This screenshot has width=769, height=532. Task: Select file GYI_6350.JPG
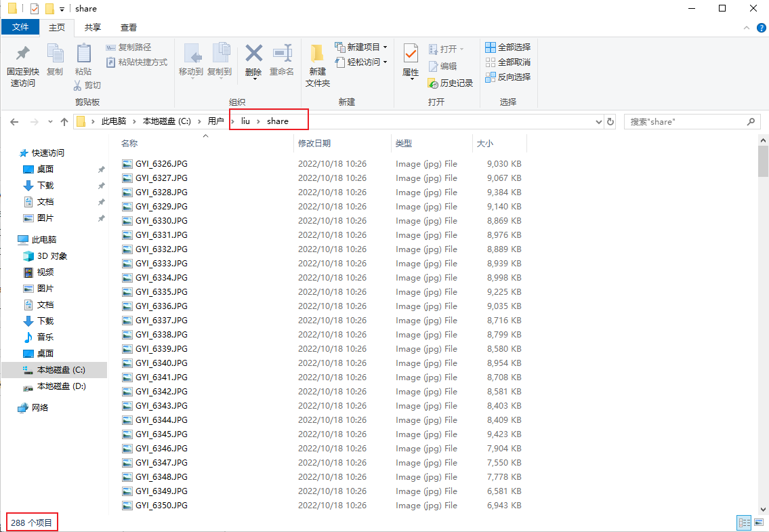pyautogui.click(x=161, y=506)
